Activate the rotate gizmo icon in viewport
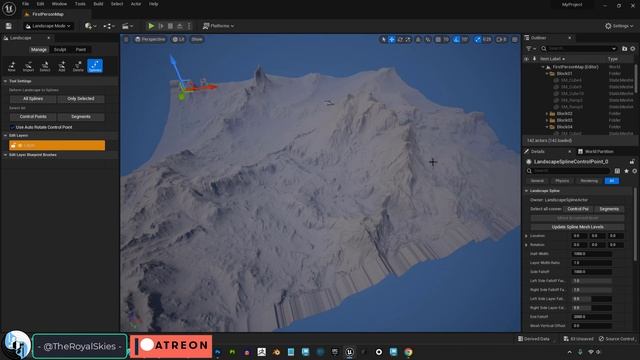Screen dimensions: 640x360 coord(400,40)
